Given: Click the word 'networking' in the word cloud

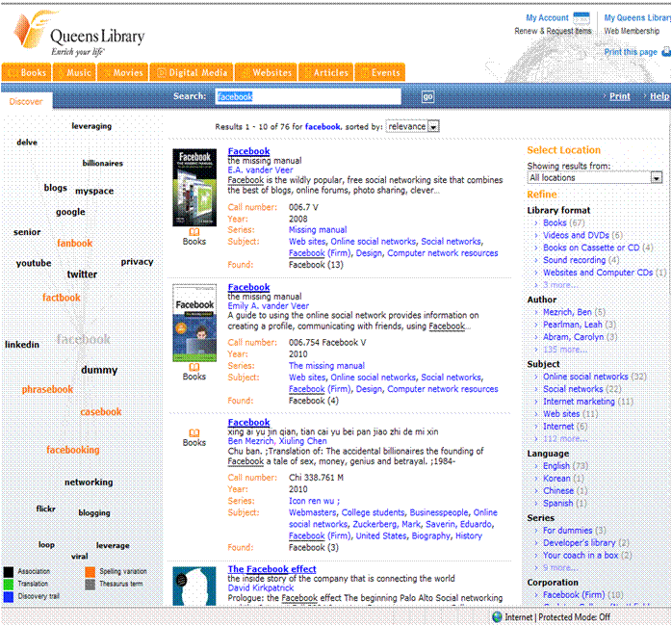Looking at the screenshot, I should pyautogui.click(x=89, y=483).
